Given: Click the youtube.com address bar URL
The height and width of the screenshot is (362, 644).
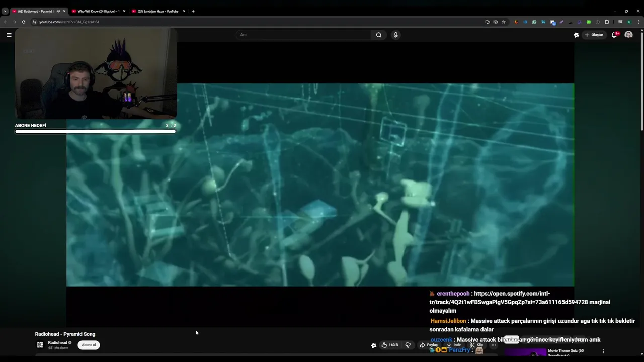Looking at the screenshot, I should click(x=69, y=22).
